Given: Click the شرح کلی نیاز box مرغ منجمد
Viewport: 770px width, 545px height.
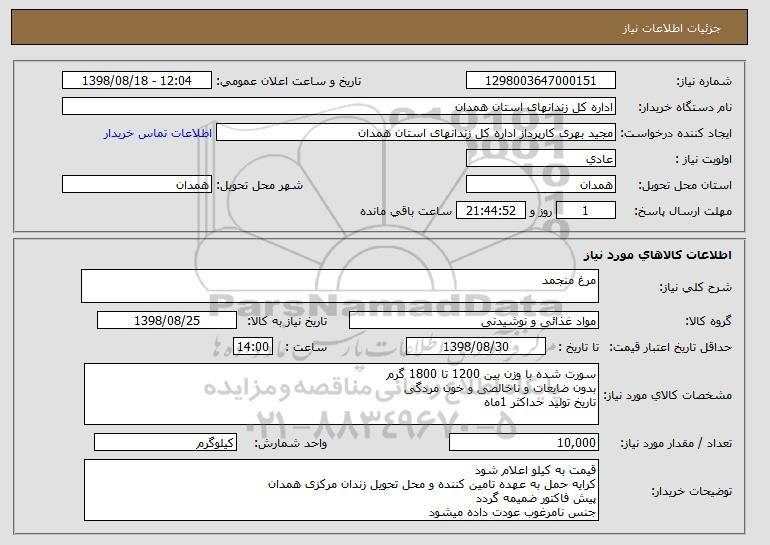Looking at the screenshot, I should 340,286.
